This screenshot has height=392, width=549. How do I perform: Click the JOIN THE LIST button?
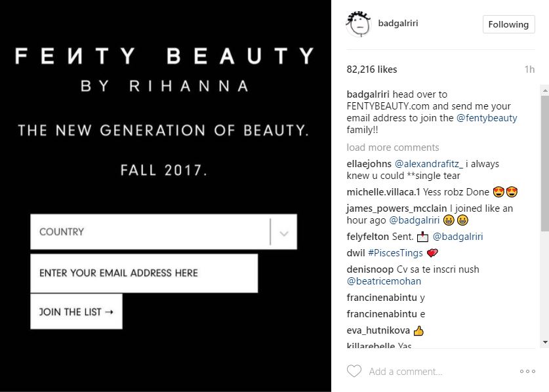pyautogui.click(x=76, y=311)
